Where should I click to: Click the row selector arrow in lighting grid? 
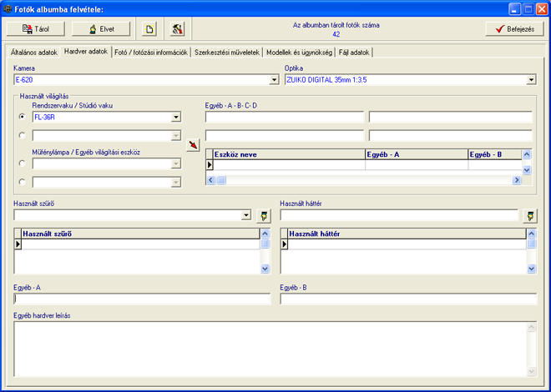click(210, 164)
